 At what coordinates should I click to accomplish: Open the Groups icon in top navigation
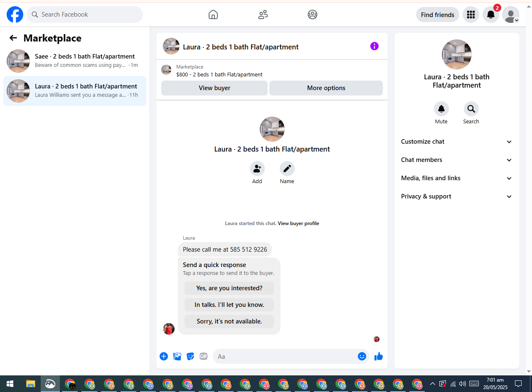[313, 15]
